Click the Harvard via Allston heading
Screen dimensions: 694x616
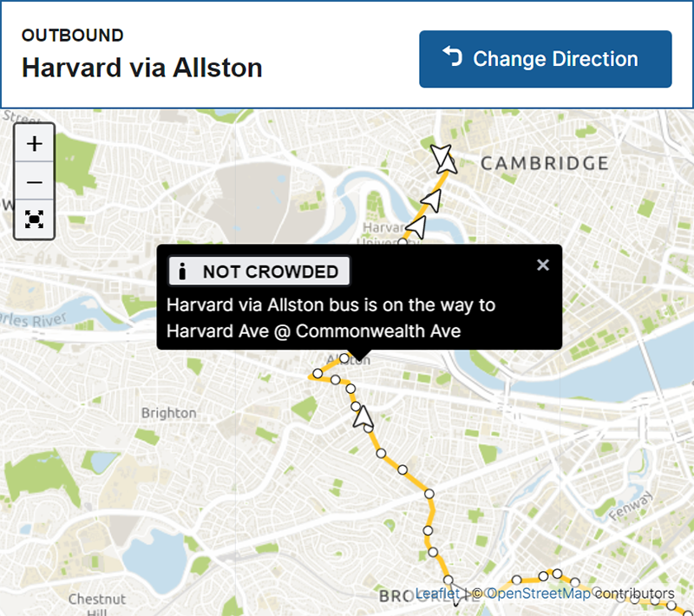coord(142,68)
